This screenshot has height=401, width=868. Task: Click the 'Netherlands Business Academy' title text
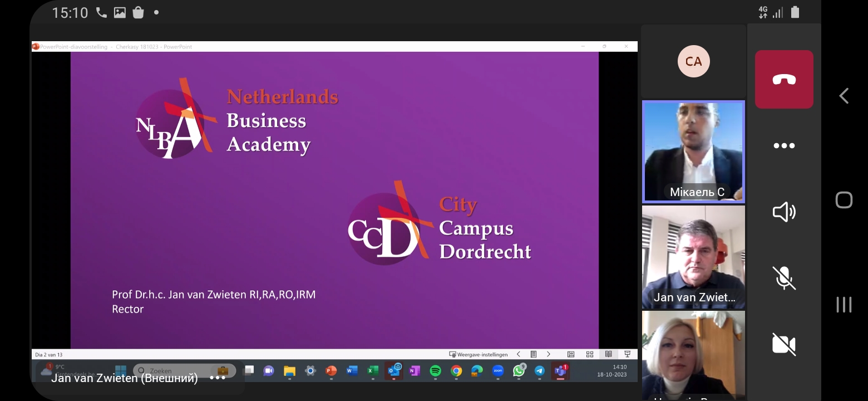pyautogui.click(x=283, y=121)
